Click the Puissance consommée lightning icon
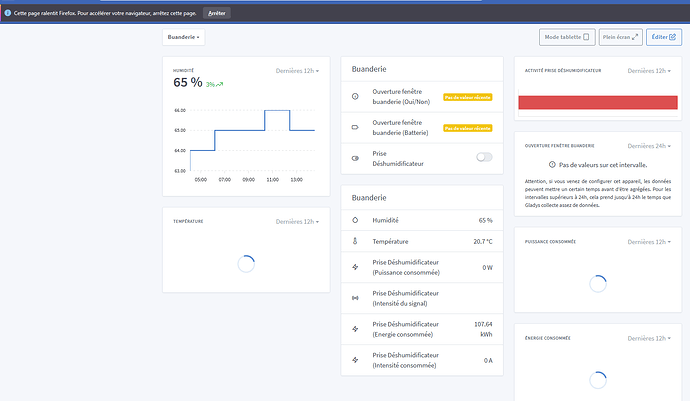The image size is (690, 401). coord(355,267)
